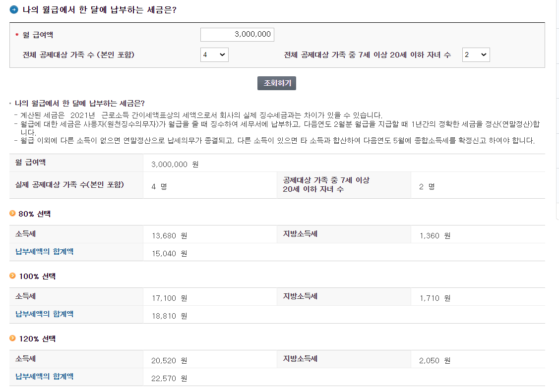559x392 pixels.
Task: Click inside the 월 급여액 input field
Action: coord(237,35)
